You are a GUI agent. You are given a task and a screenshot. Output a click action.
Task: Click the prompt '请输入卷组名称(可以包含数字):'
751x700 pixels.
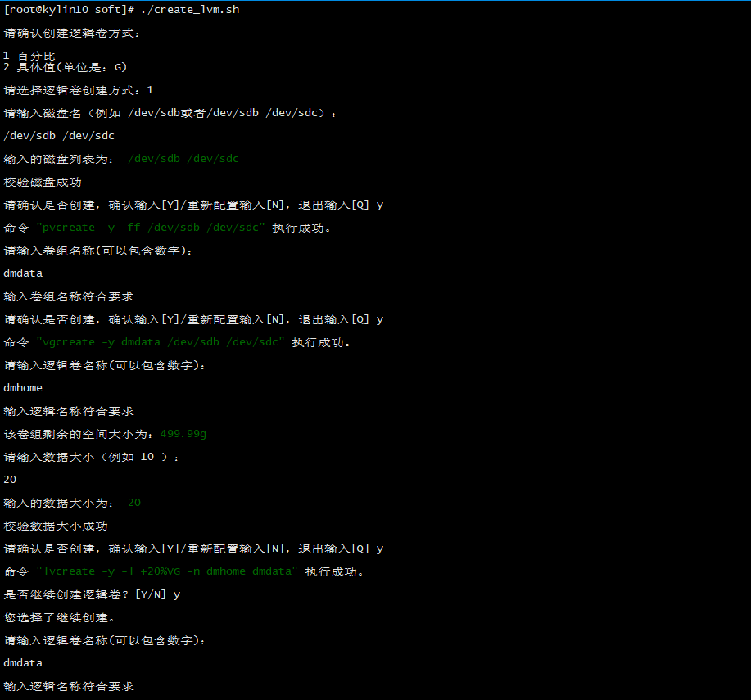point(97,251)
